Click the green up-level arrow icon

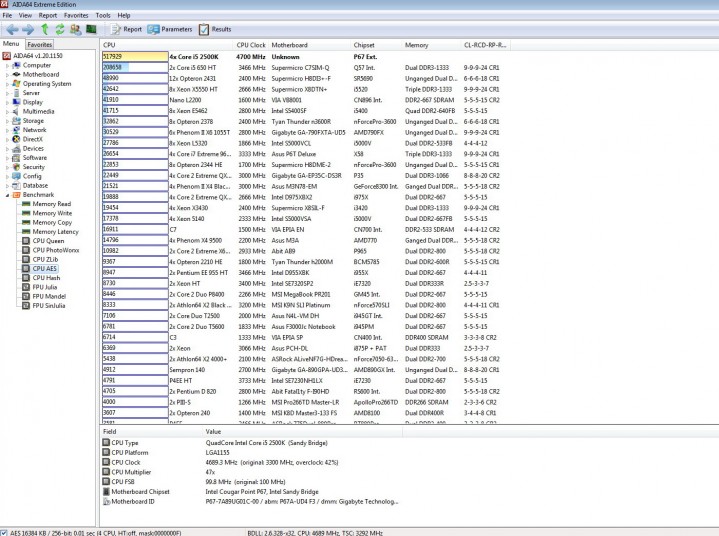[44, 29]
